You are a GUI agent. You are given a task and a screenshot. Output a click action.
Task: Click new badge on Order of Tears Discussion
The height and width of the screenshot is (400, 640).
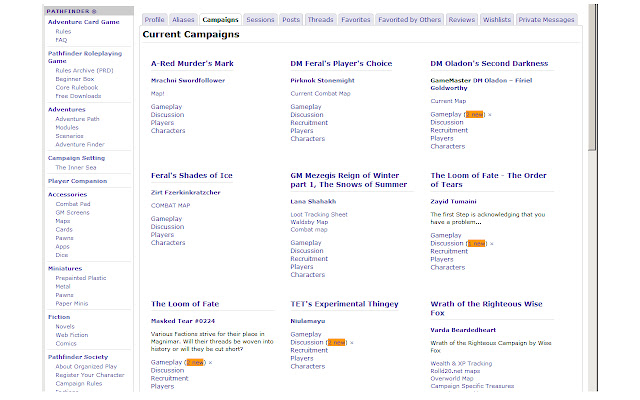(x=477, y=243)
